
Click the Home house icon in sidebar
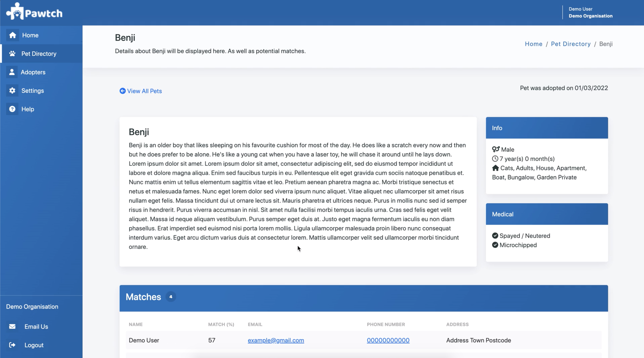12,35
